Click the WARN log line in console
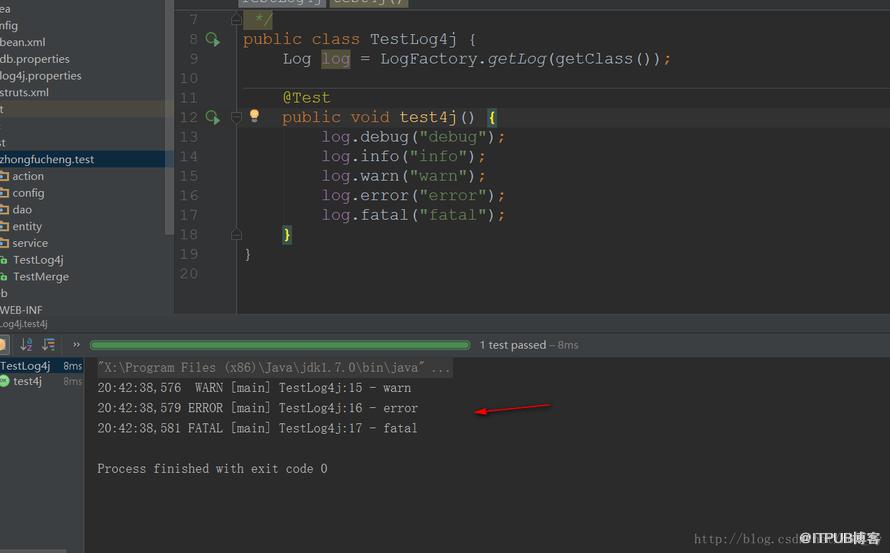This screenshot has width=890, height=553. [x=254, y=388]
